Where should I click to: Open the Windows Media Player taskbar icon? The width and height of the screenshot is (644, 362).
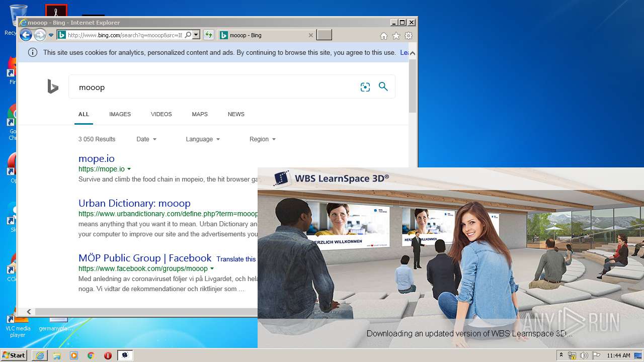coord(74,355)
